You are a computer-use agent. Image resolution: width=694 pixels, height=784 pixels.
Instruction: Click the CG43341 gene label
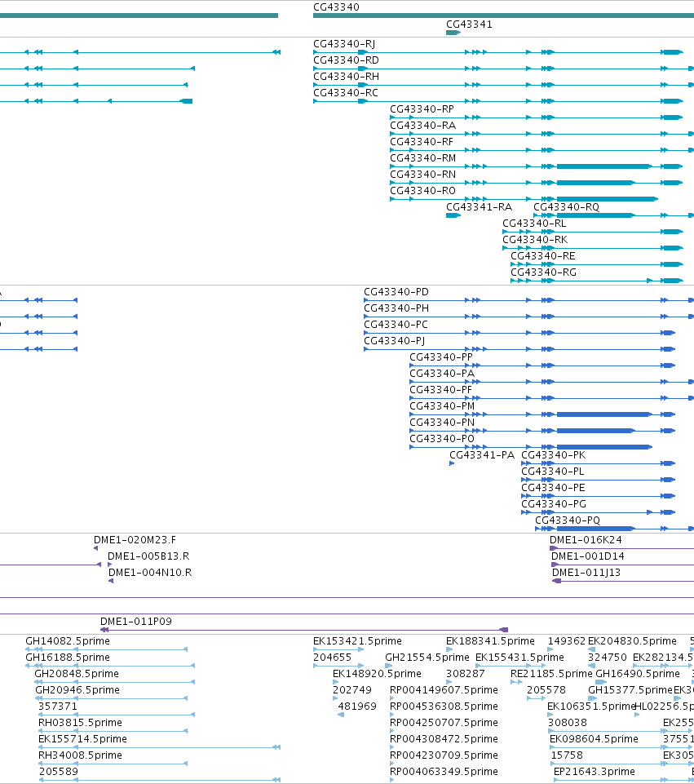pos(469,24)
